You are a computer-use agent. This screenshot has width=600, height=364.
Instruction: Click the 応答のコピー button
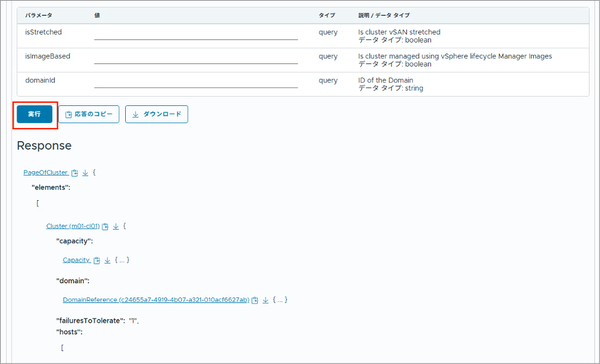point(89,115)
